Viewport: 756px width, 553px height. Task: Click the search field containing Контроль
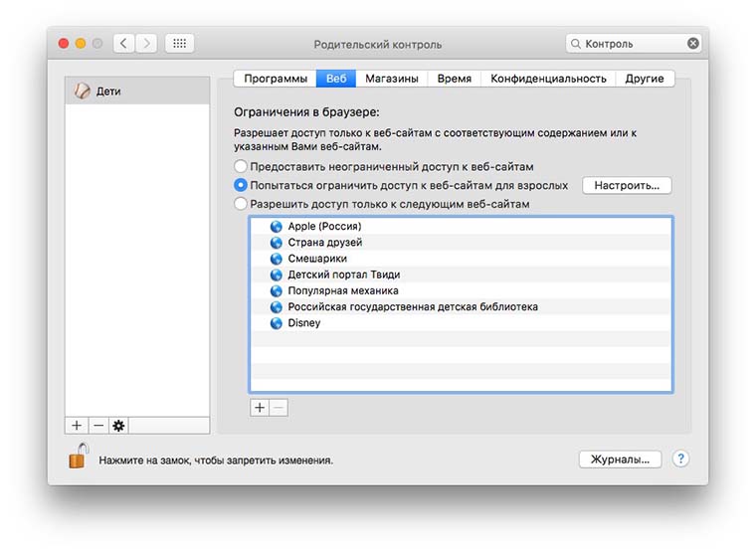[633, 44]
